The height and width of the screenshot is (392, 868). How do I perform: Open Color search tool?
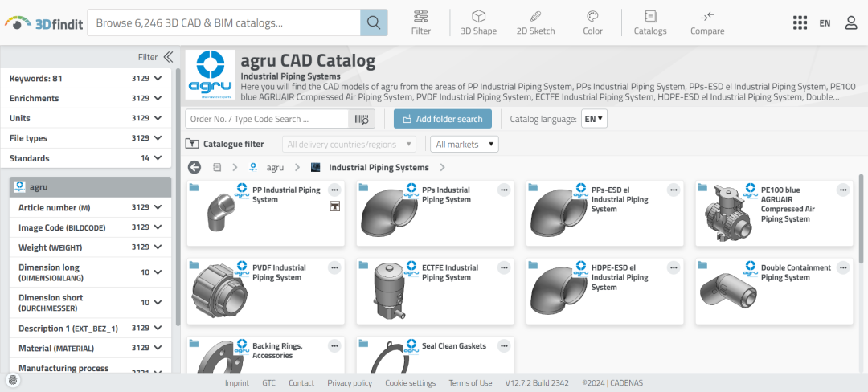click(592, 22)
